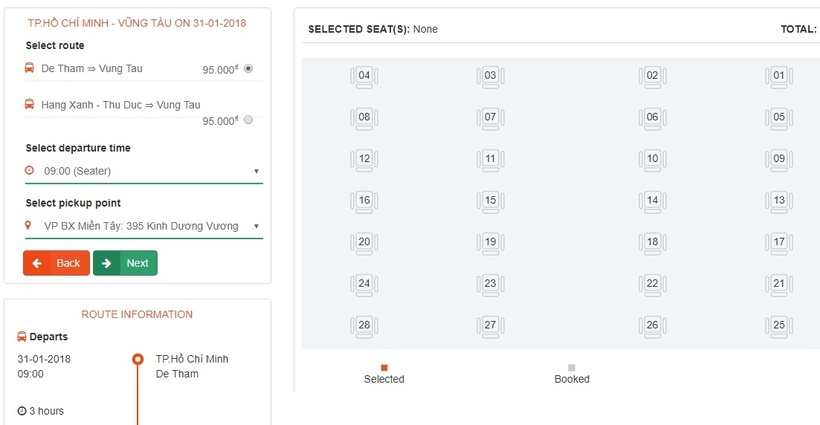820x425 pixels.
Task: Open the departure time dropdown showing 09:00 (Seater)
Action: pyautogui.click(x=144, y=171)
